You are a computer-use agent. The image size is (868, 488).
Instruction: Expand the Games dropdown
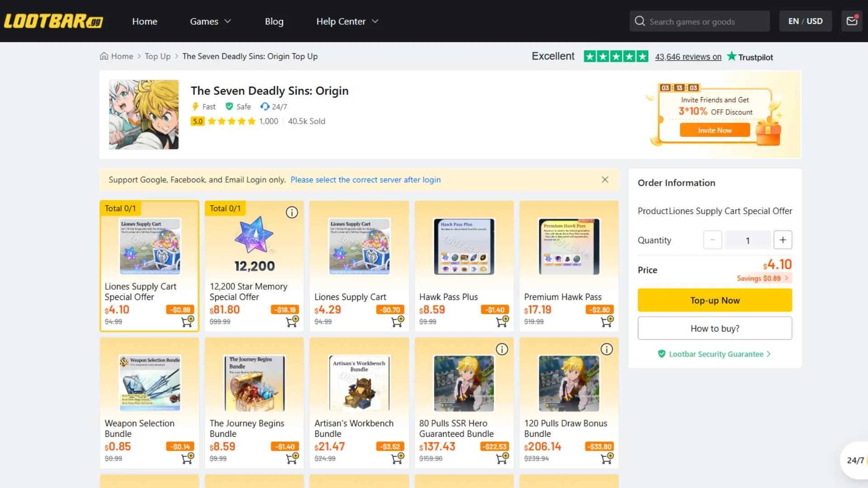[x=210, y=21]
